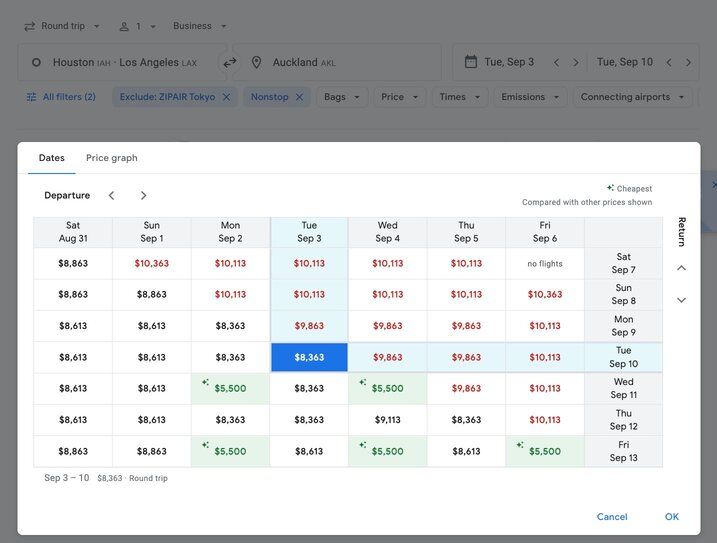Open the passenger count dropdown
Viewport: 717px width, 543px height.
137,26
